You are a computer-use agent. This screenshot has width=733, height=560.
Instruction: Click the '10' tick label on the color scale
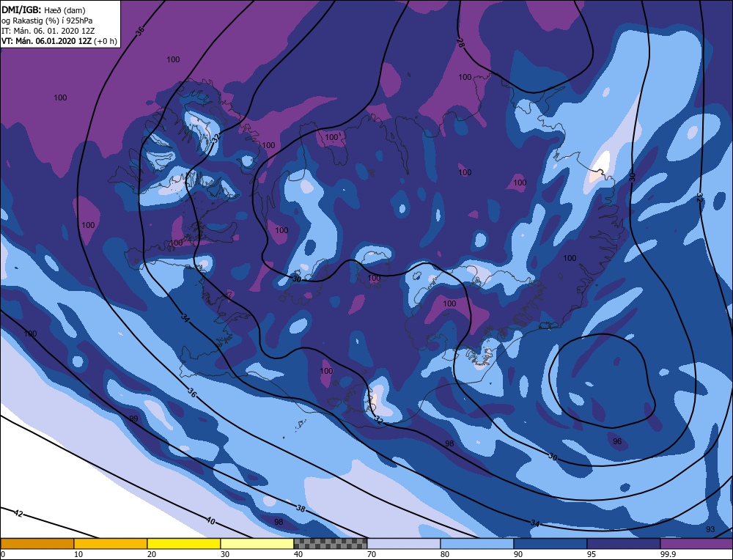(x=78, y=554)
